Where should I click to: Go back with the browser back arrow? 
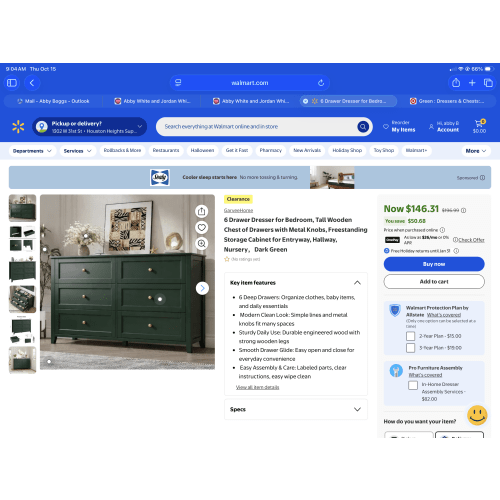pos(32,83)
